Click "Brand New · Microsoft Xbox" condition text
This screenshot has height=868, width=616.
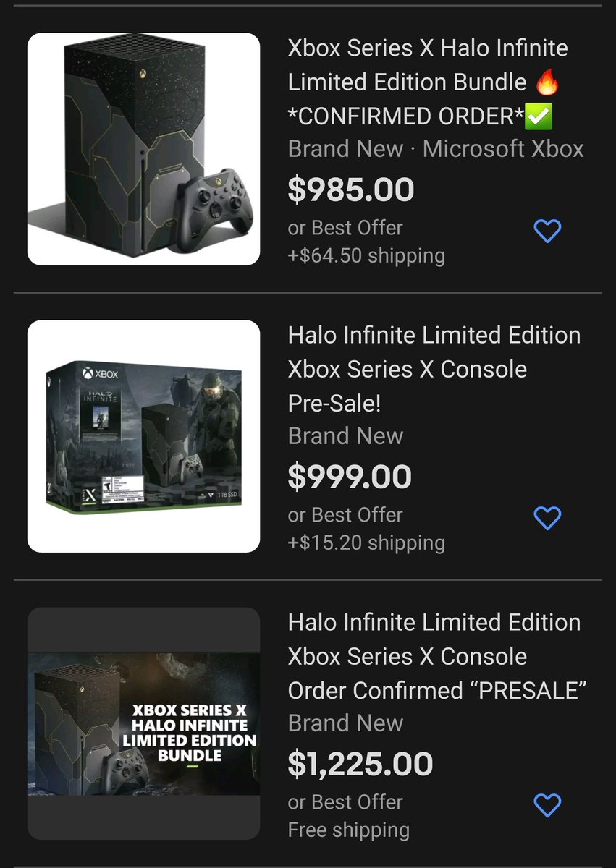click(x=436, y=149)
